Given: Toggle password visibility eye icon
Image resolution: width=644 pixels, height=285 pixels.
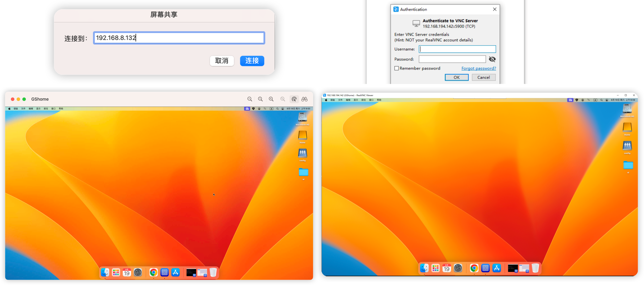Looking at the screenshot, I should tap(492, 59).
